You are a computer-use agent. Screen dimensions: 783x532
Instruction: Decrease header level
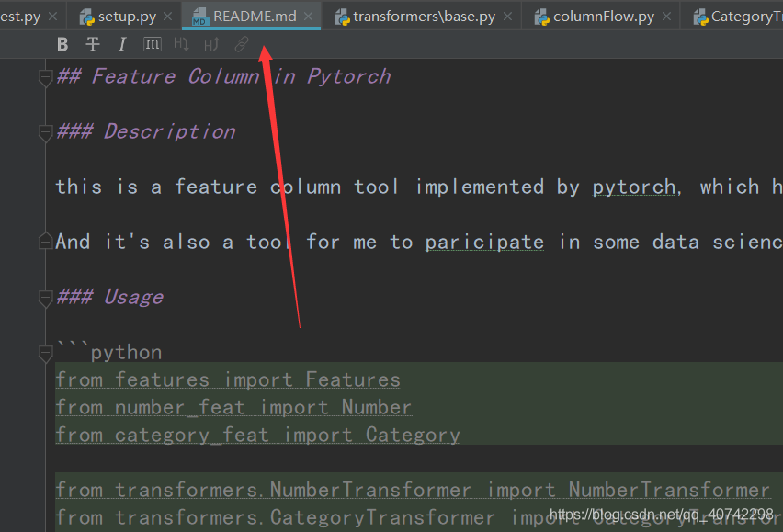tap(181, 44)
